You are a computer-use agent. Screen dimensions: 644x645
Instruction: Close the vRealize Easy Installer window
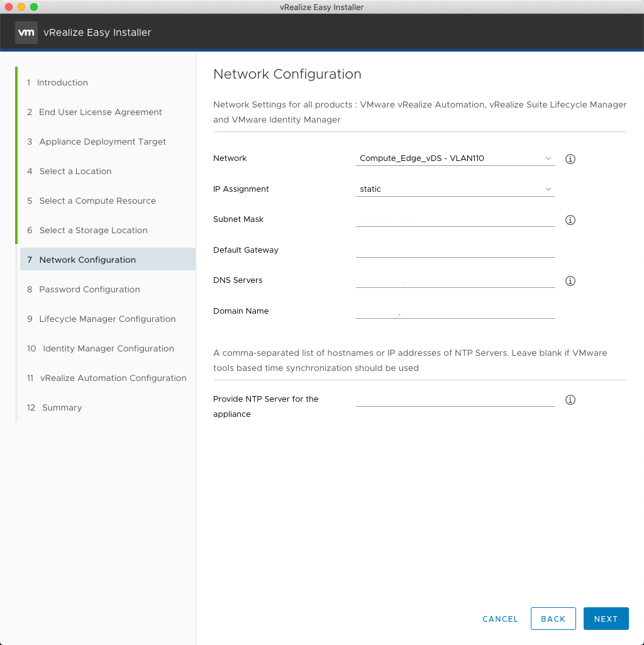pos(9,7)
